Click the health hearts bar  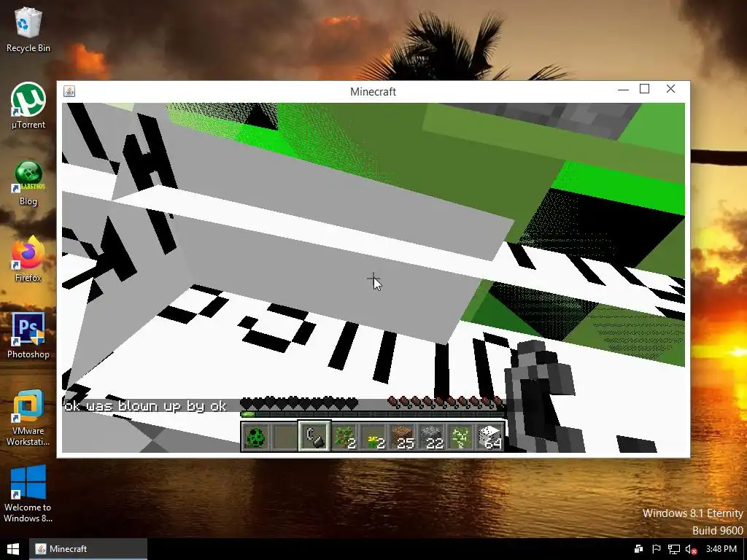pos(299,403)
